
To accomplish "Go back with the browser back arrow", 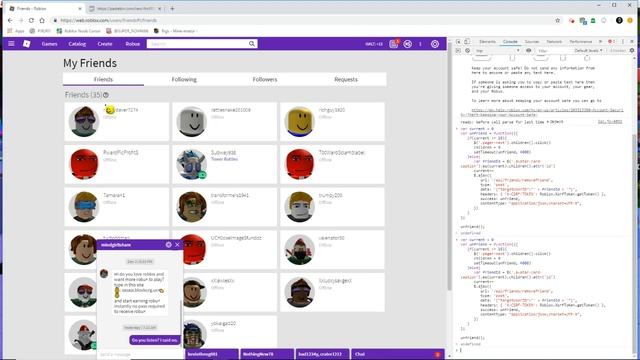I will tap(10, 20).
